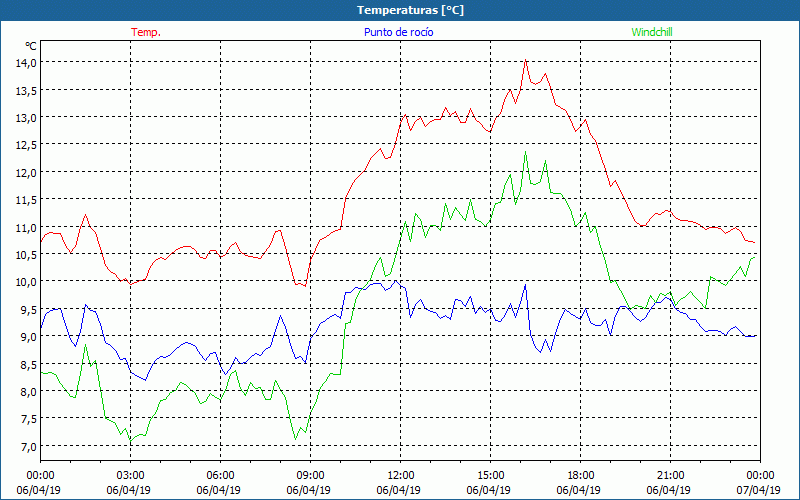Click the 13,0 y-axis value
The width and height of the screenshot is (800, 500).
click(x=26, y=117)
